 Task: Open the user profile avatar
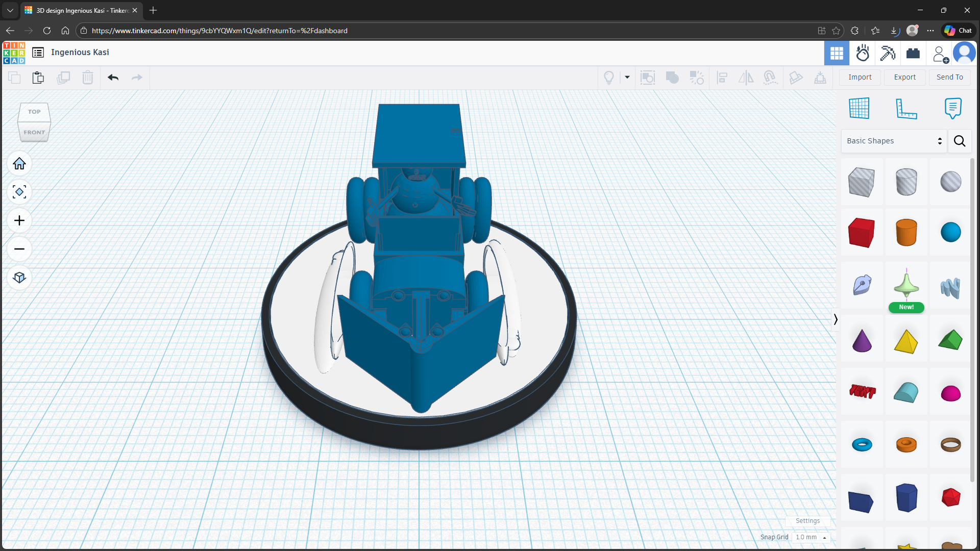(964, 53)
